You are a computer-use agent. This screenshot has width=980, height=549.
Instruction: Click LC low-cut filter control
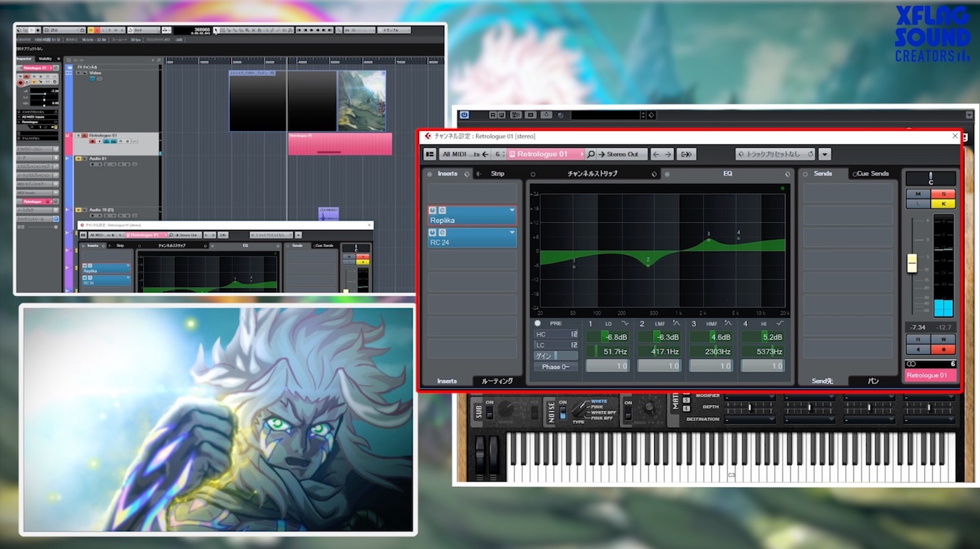pos(556,345)
